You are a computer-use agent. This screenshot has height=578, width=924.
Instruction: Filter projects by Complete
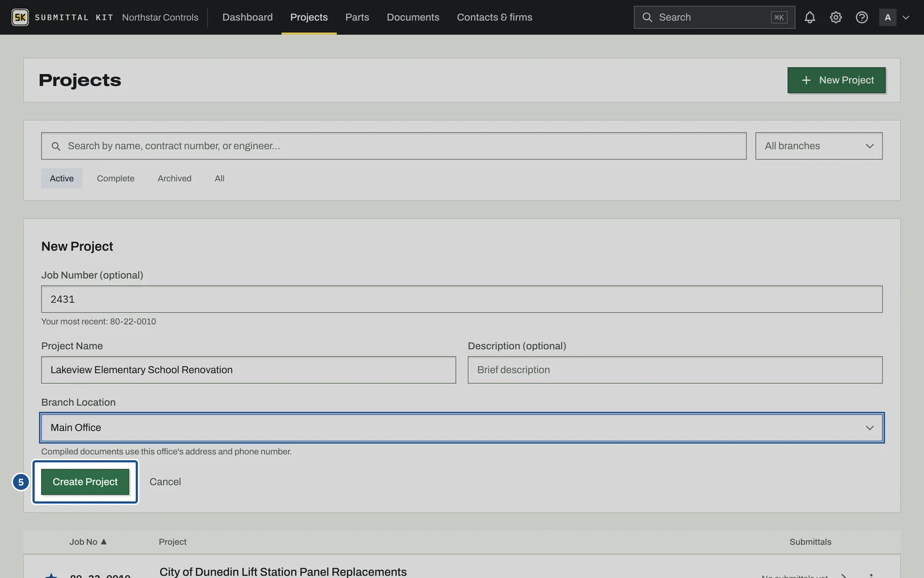coord(115,179)
